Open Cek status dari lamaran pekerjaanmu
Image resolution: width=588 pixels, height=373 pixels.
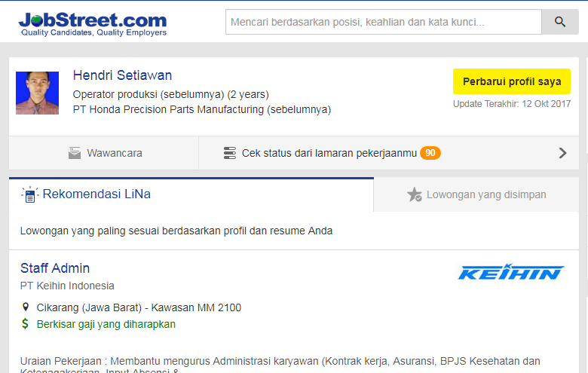point(329,153)
